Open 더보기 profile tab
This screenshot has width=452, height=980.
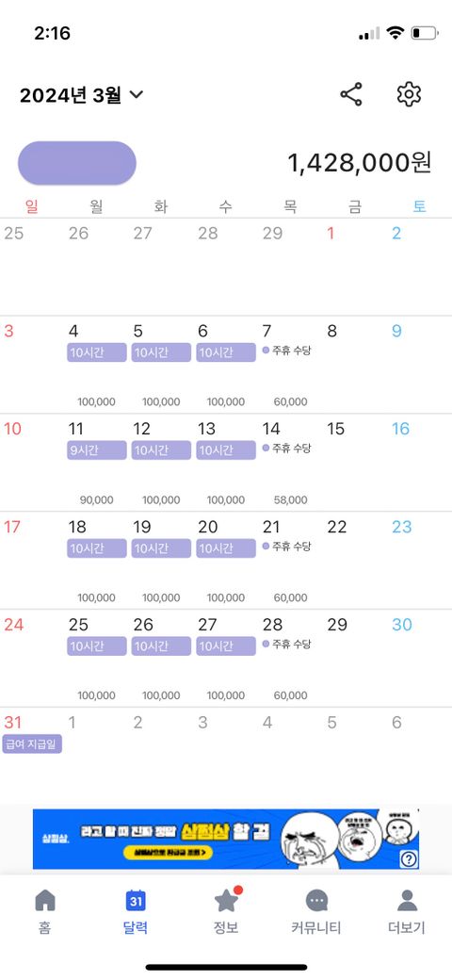(x=407, y=911)
